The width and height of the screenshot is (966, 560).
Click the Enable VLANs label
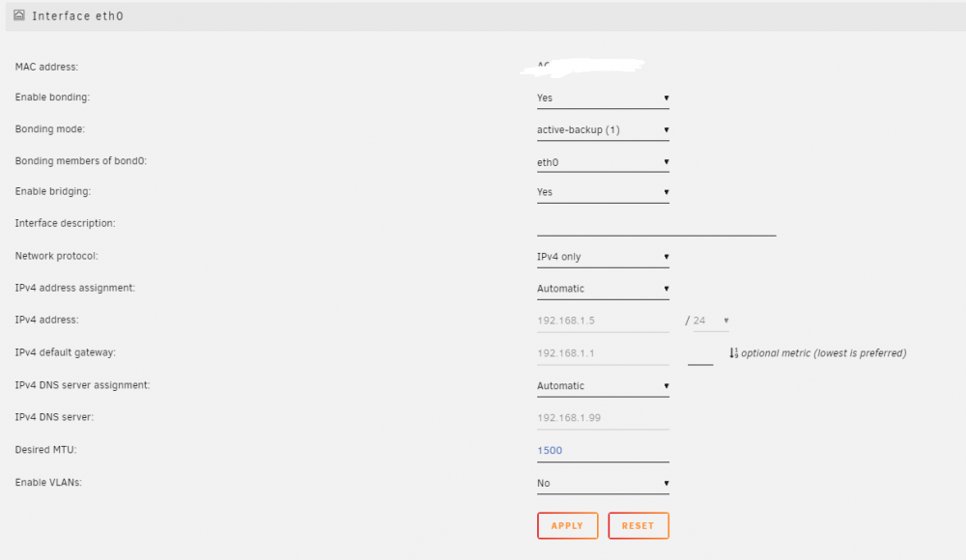[48, 483]
